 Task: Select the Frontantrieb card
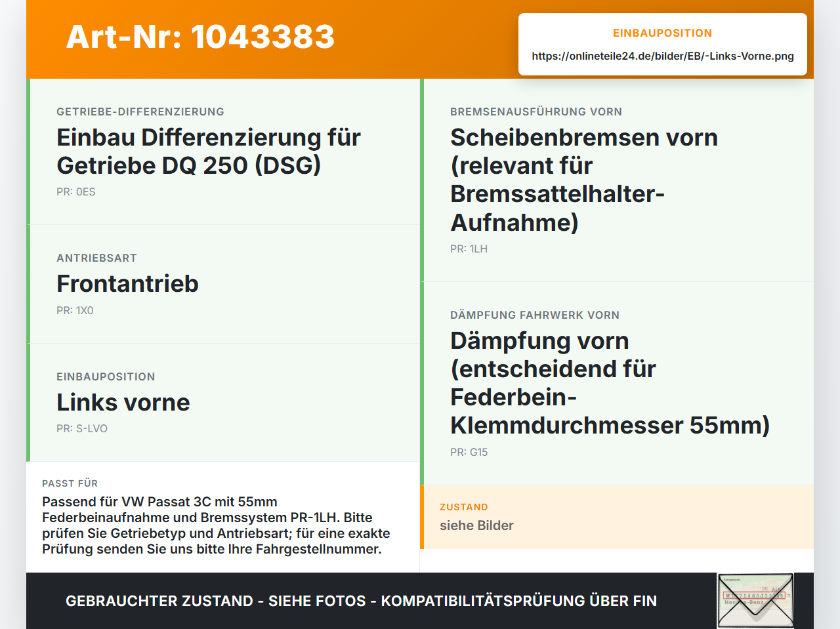pos(223,284)
